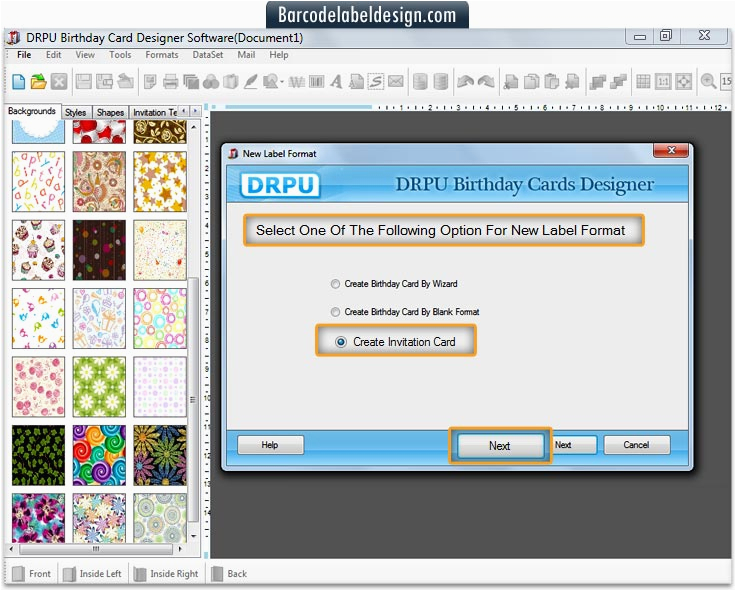
Task: Click the WordArt W toolbar icon
Action: [x=296, y=82]
